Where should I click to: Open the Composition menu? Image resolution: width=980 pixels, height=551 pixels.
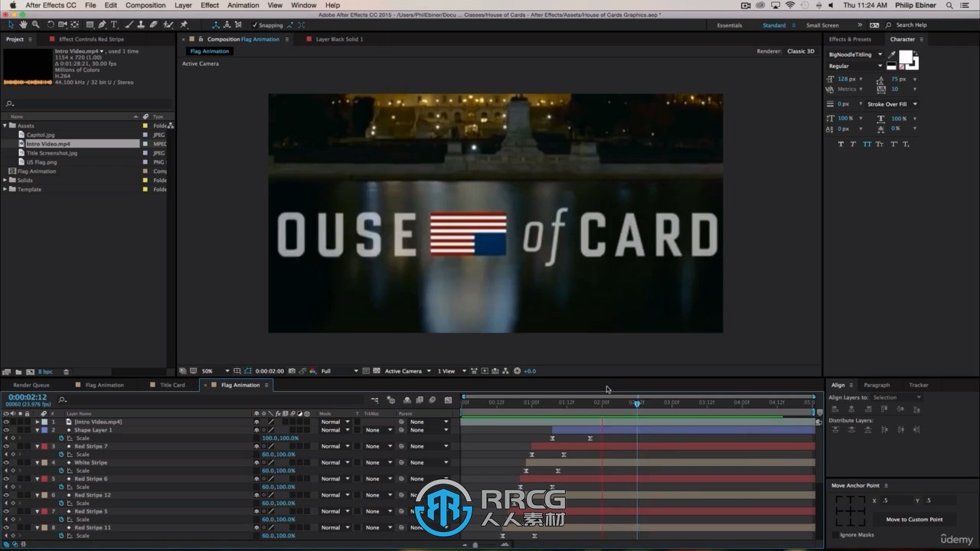point(145,5)
